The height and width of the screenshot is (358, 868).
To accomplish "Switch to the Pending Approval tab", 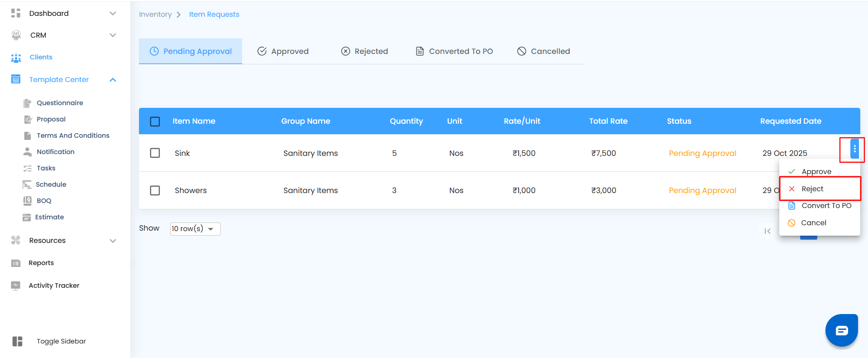I will click(x=191, y=51).
